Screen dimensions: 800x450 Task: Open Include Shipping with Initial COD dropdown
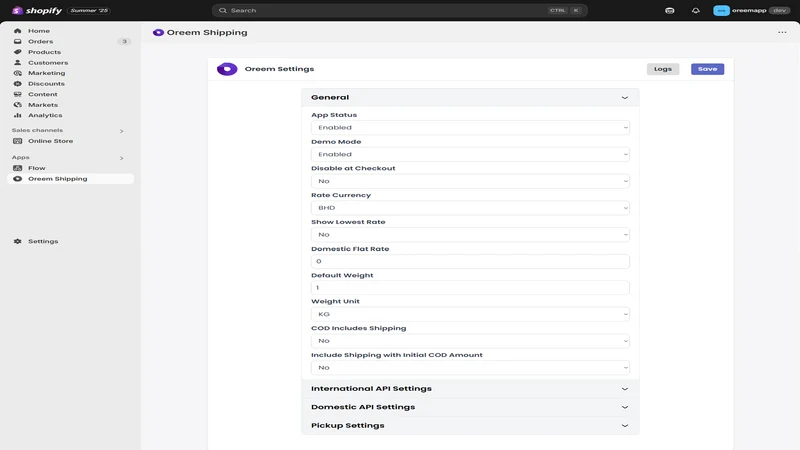(x=470, y=367)
